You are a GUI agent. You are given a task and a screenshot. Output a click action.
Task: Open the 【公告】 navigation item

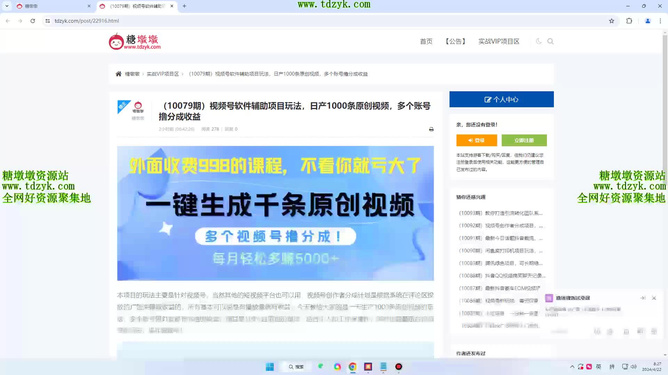point(455,41)
